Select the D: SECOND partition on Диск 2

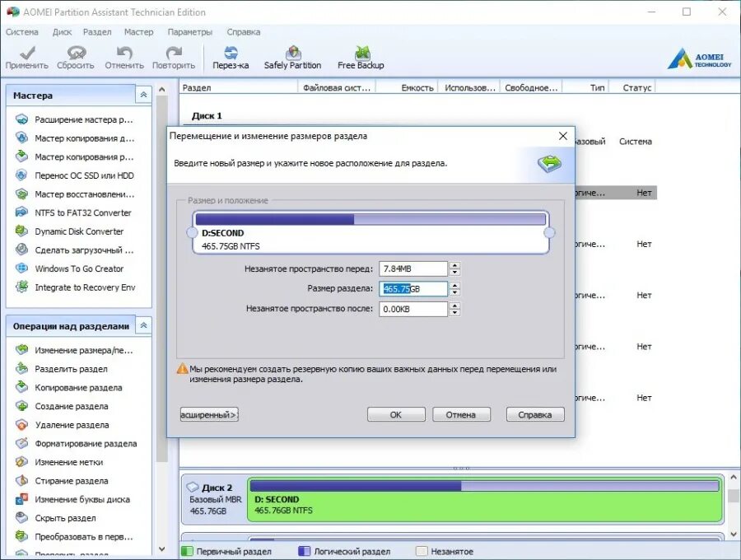[485, 500]
